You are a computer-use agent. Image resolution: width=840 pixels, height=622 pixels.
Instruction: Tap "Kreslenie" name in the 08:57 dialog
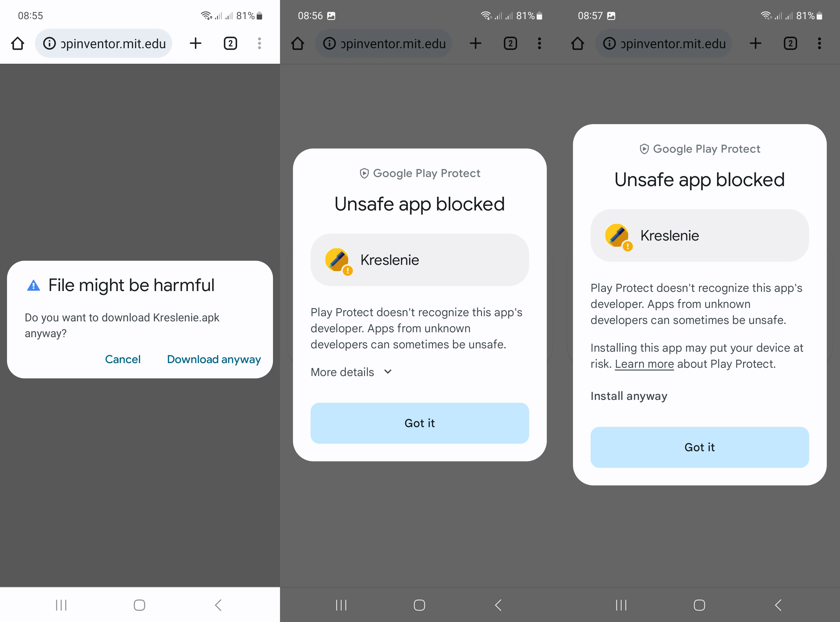tap(669, 236)
